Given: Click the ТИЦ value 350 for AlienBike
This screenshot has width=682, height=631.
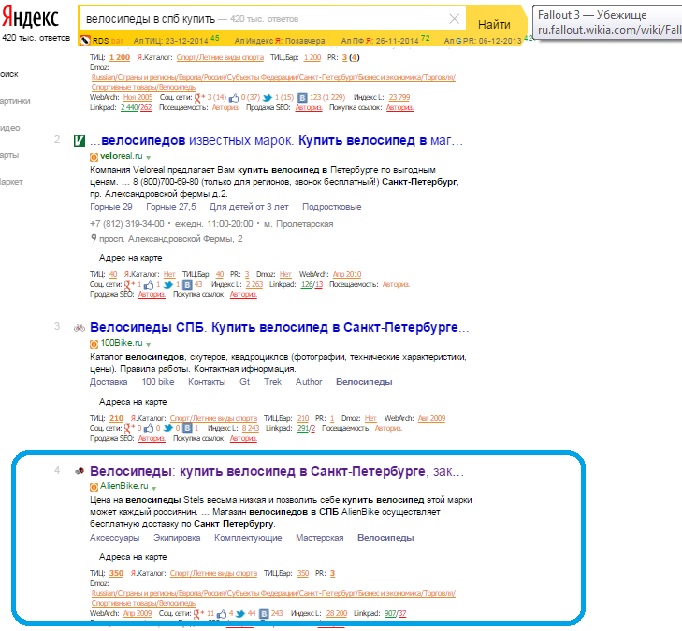Looking at the screenshot, I should (116, 574).
